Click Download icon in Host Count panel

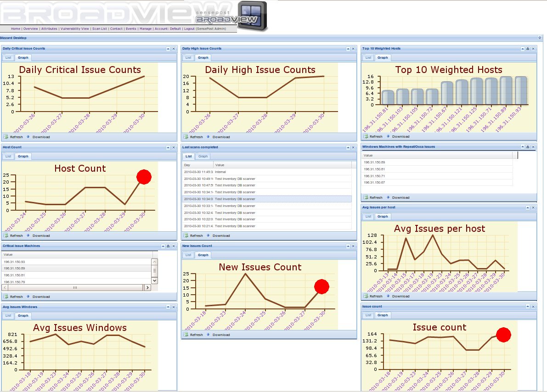pyautogui.click(x=28, y=235)
